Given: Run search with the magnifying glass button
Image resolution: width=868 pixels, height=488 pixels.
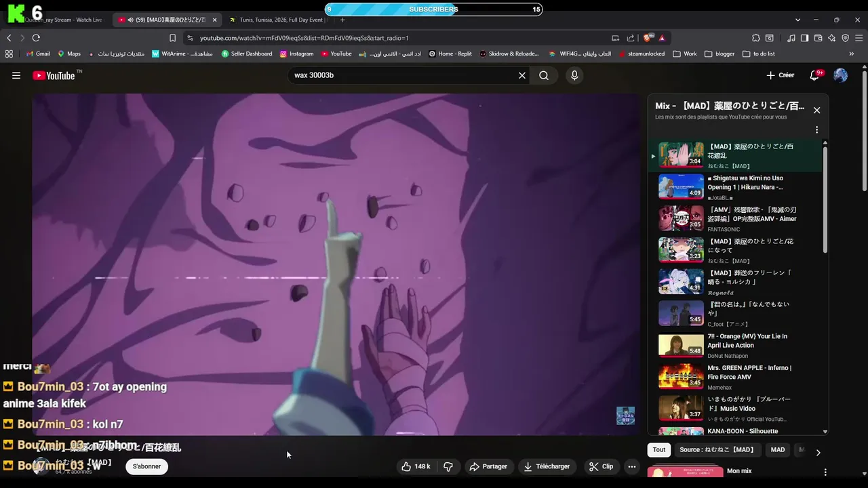Looking at the screenshot, I should [x=544, y=75].
